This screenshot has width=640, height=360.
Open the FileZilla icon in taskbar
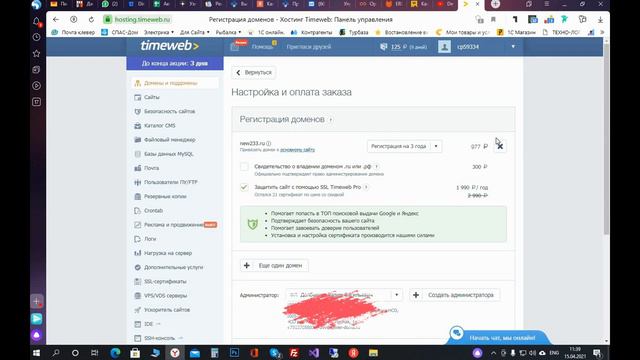tap(294, 353)
